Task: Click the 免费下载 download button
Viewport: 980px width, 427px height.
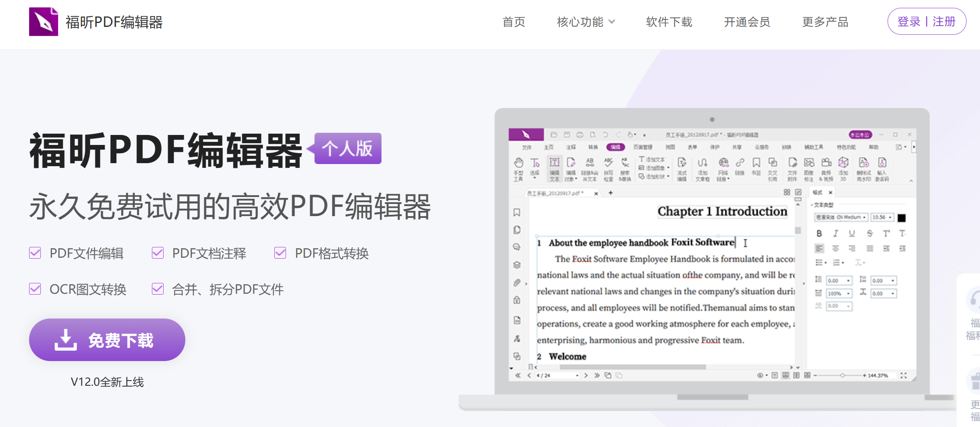Action: pyautogui.click(x=107, y=340)
